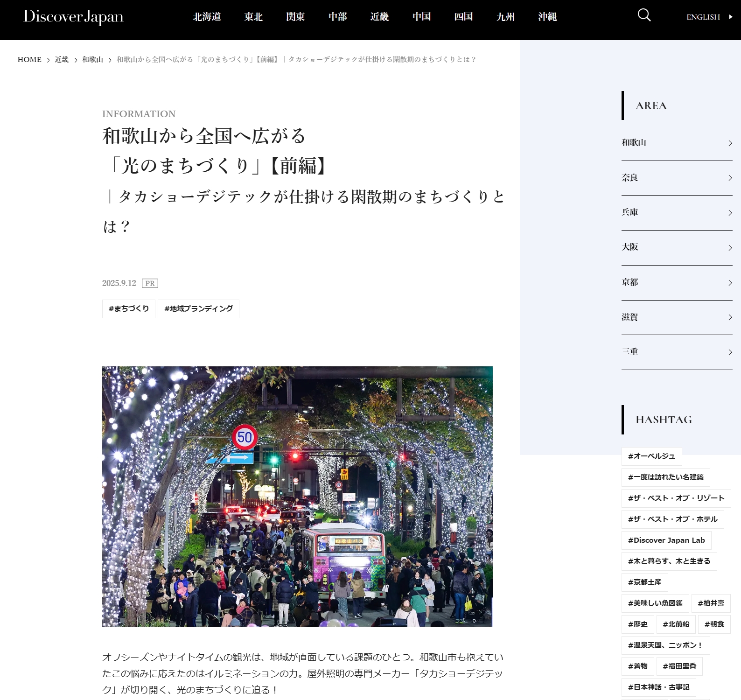Click the chevron beside 和歌山 in AREA
The image size is (741, 700).
tap(730, 143)
